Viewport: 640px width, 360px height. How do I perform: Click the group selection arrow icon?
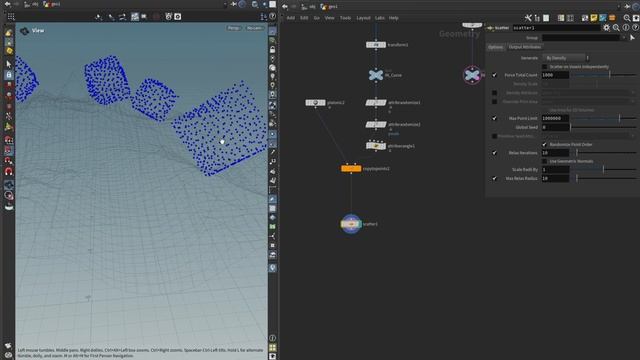(632, 38)
